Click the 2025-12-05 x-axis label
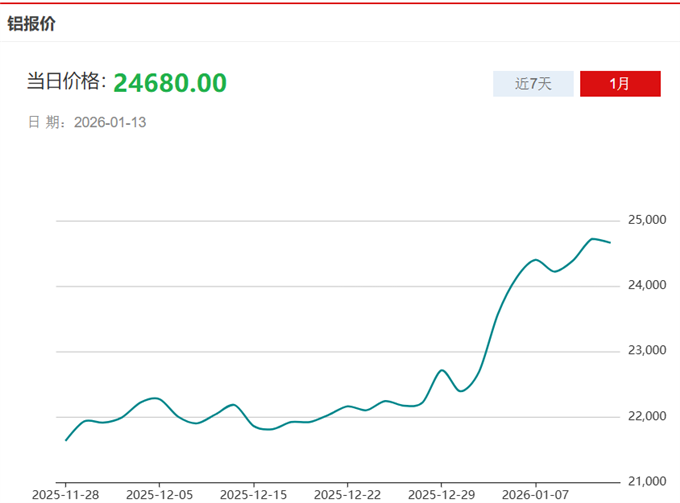The image size is (680, 503). (159, 494)
